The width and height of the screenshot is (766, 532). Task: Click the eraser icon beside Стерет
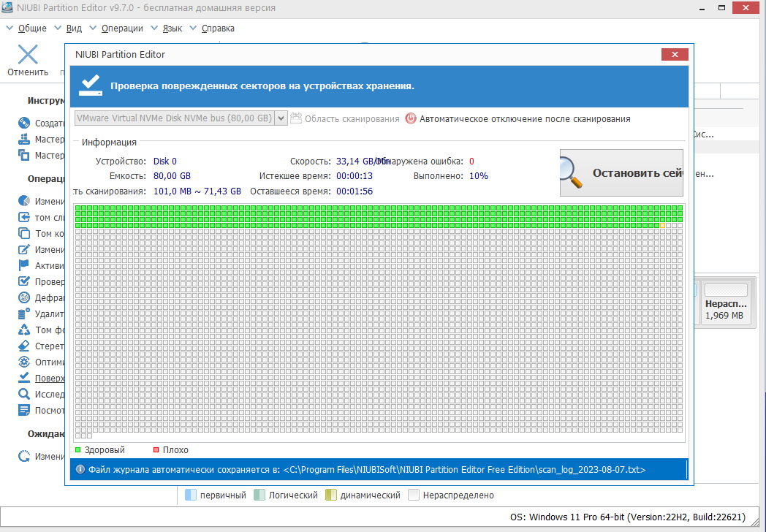click(24, 346)
